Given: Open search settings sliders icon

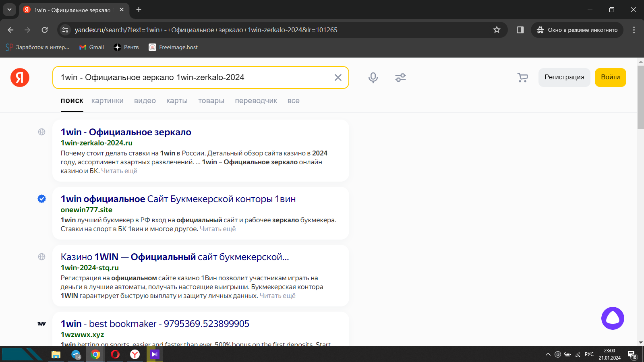Looking at the screenshot, I should 400,77.
